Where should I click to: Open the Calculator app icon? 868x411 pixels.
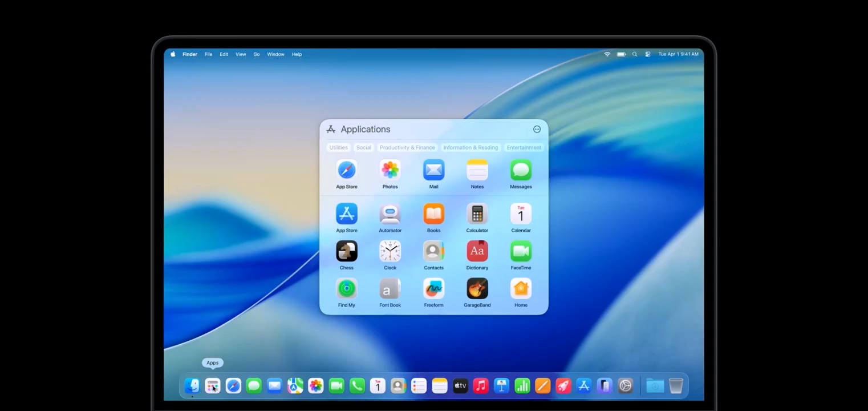(x=477, y=214)
